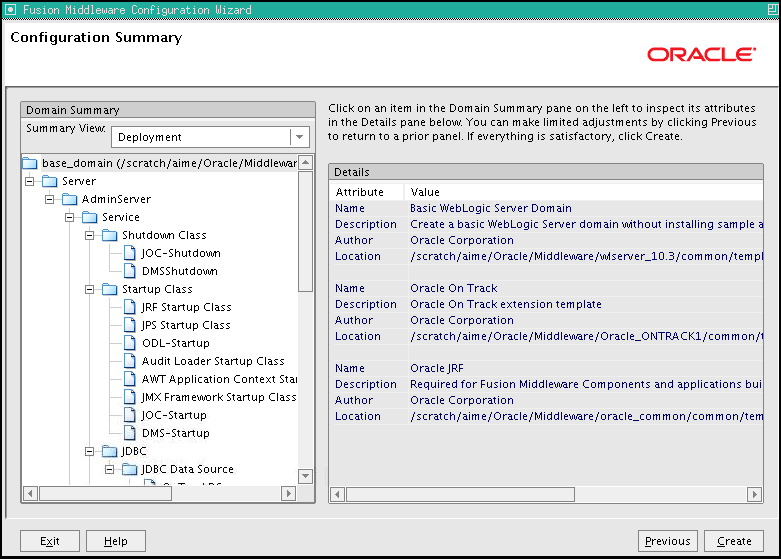Click the Startup Class folder icon
781x559 pixels.
110,289
